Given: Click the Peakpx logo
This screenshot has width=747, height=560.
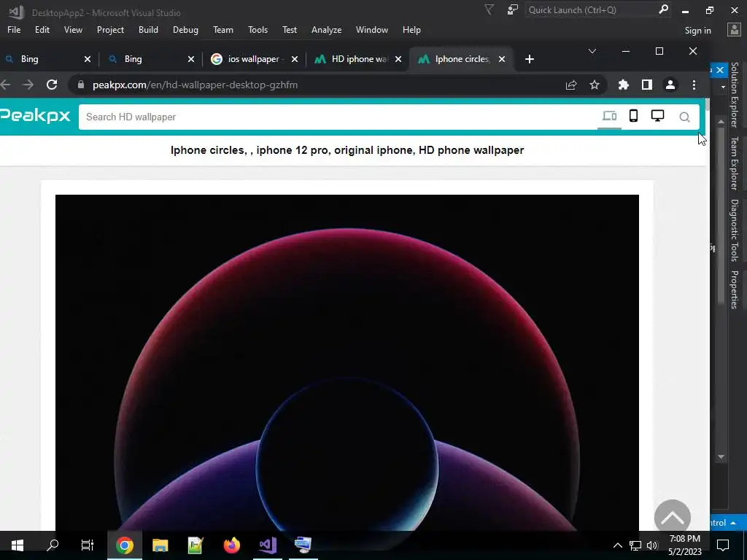Looking at the screenshot, I should (35, 116).
